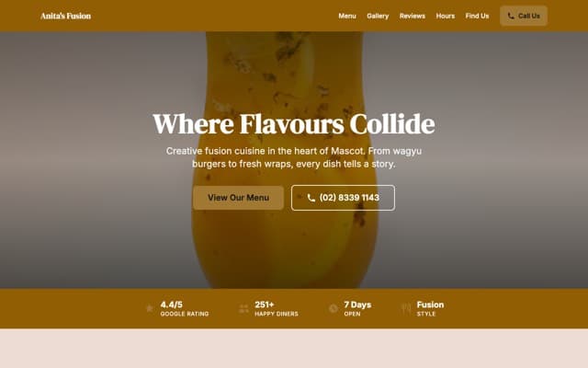This screenshot has width=588, height=368.
Task: Click the people icon beside 251+ Happy Diners
Action: [x=243, y=309]
